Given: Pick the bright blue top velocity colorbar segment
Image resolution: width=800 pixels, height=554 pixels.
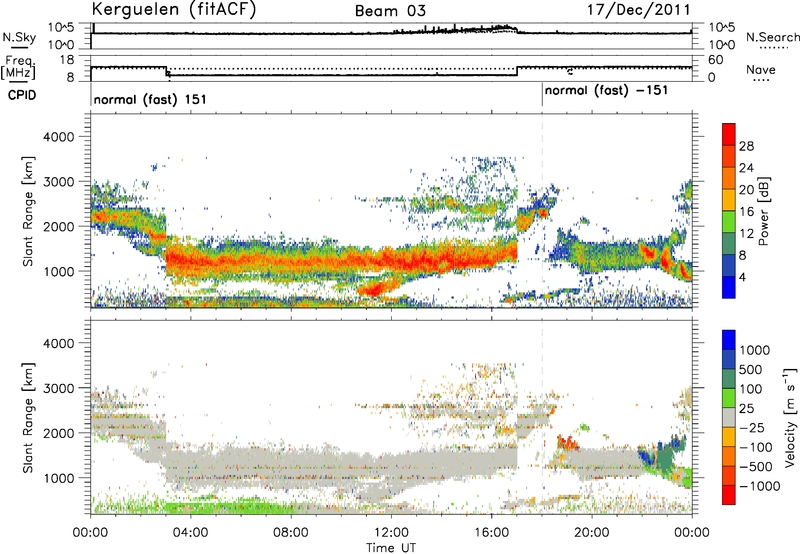Looking at the screenshot, I should point(729,340).
